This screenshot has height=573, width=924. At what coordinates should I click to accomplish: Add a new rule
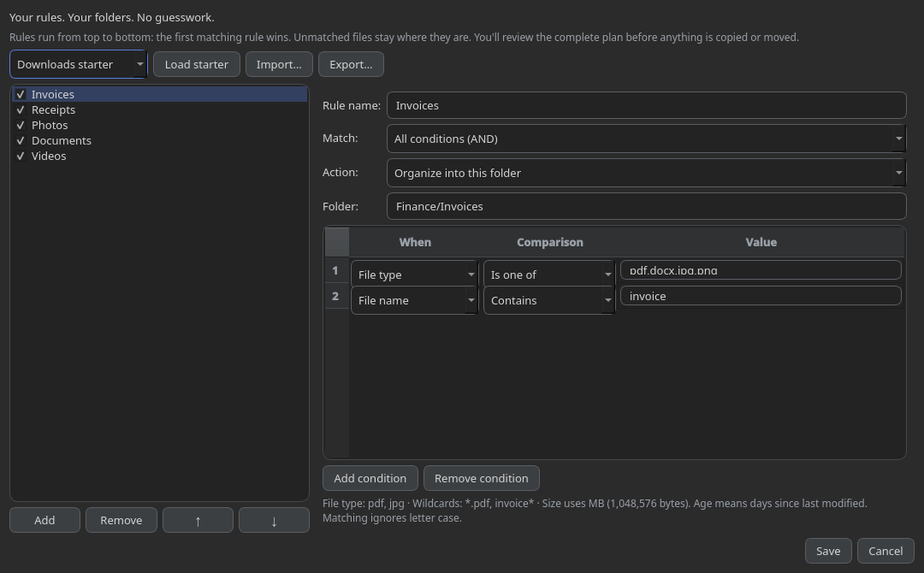tap(44, 520)
